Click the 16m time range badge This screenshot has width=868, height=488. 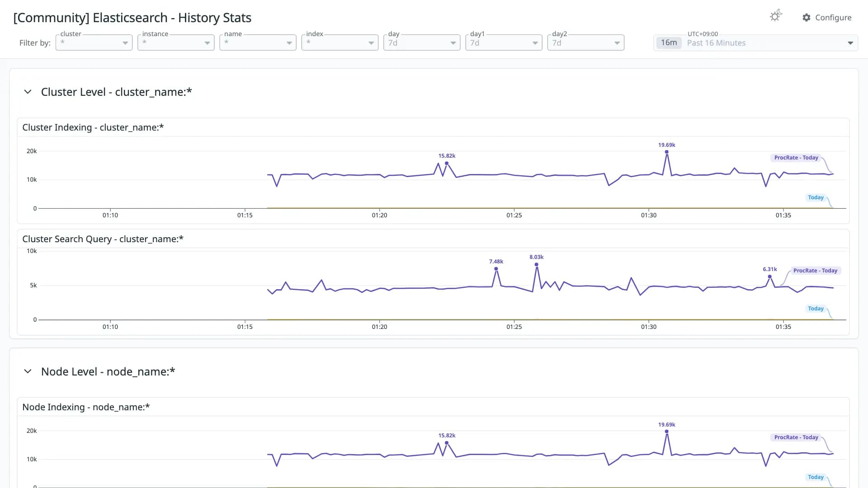669,43
